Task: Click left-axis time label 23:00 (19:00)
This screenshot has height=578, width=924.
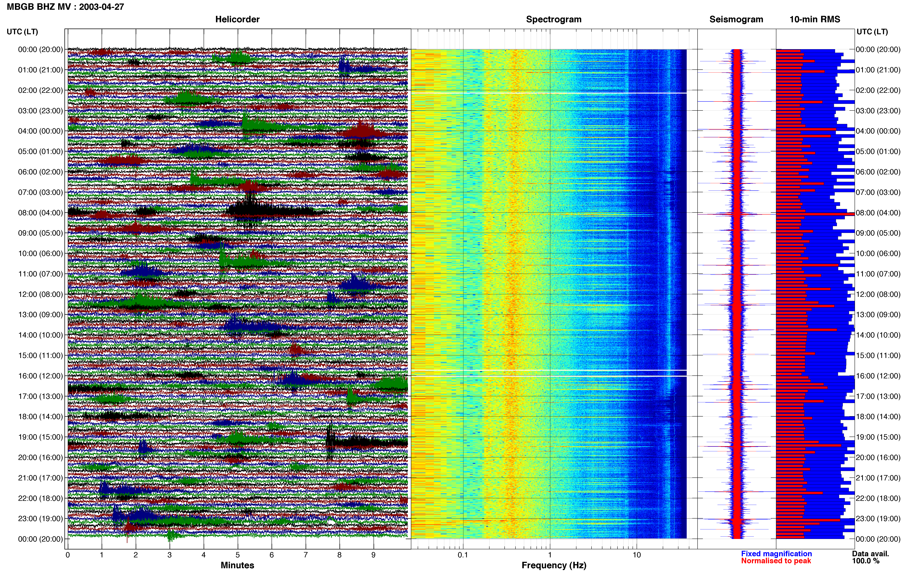Action: 41,519
